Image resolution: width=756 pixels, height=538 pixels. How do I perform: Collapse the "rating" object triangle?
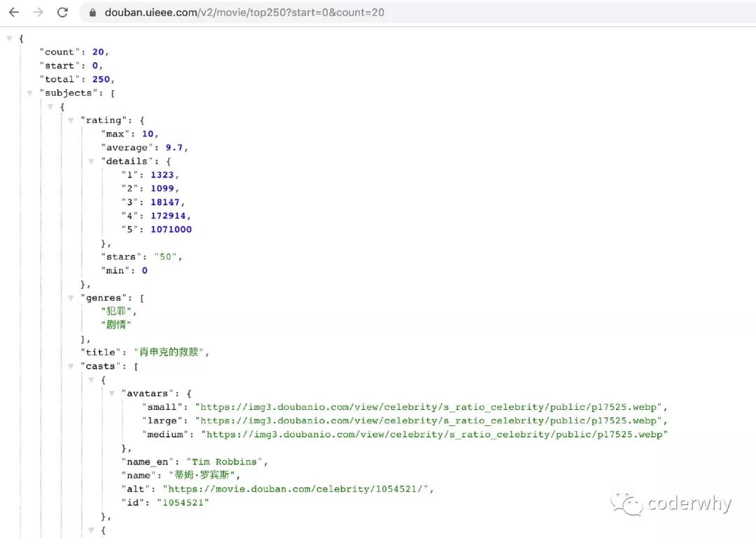click(x=71, y=120)
